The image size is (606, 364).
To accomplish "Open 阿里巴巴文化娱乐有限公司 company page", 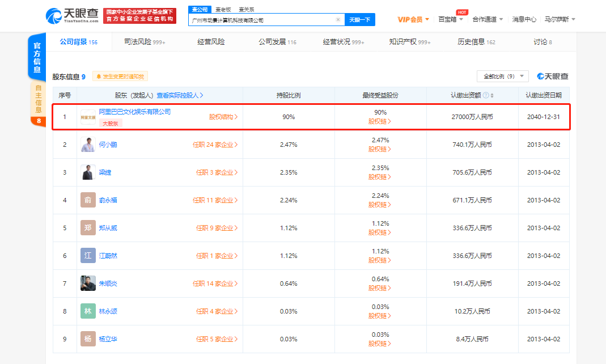I will (x=135, y=112).
